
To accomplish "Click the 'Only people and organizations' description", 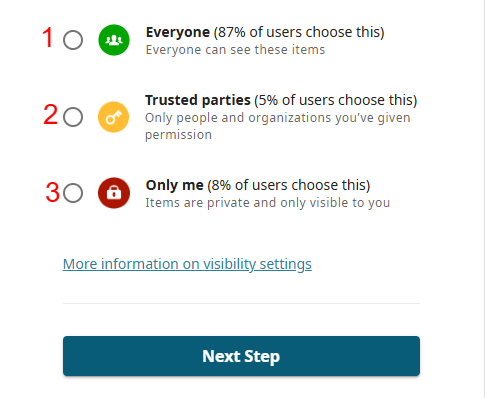I will (278, 126).
